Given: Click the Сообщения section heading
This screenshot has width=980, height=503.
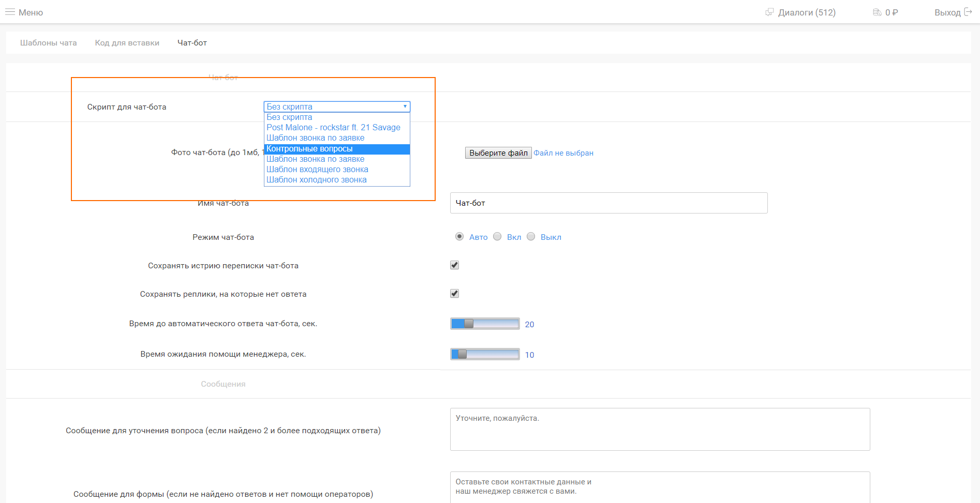Looking at the screenshot, I should pos(223,384).
